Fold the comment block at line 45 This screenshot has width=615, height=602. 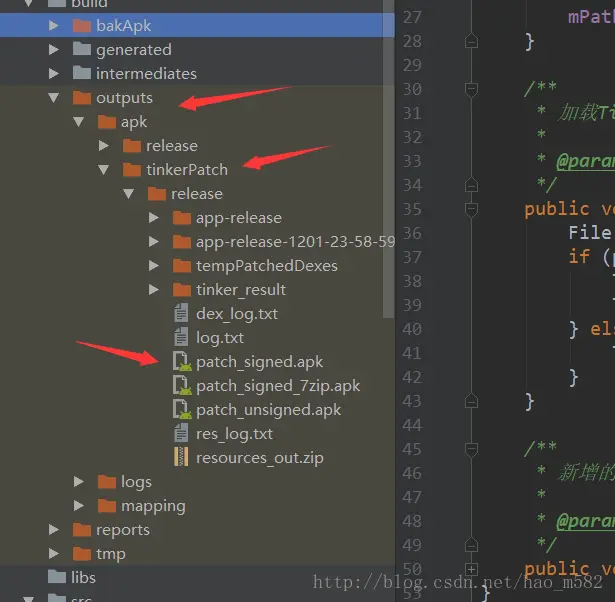pyautogui.click(x=471, y=449)
